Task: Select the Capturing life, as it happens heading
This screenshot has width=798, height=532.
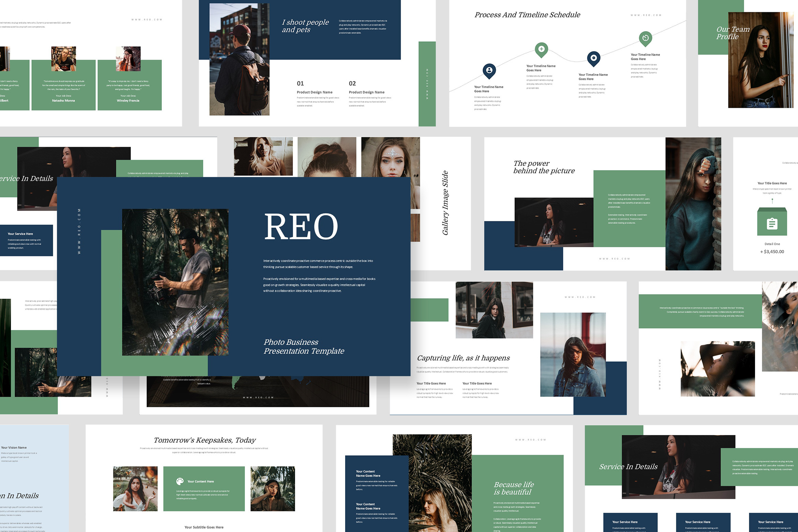Action: click(463, 358)
